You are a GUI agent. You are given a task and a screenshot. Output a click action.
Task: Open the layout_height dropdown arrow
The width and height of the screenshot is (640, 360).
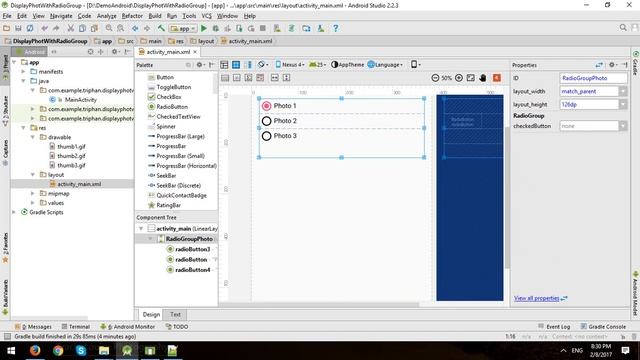[623, 104]
